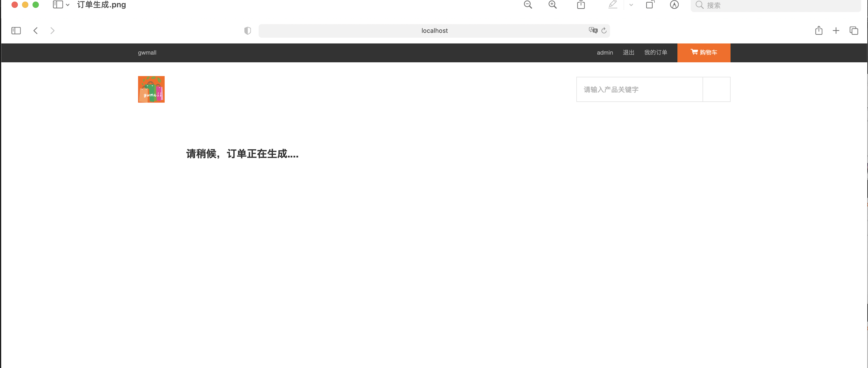Activate the markup highlight pen icon
The height and width of the screenshot is (368, 868).
pyautogui.click(x=613, y=5)
